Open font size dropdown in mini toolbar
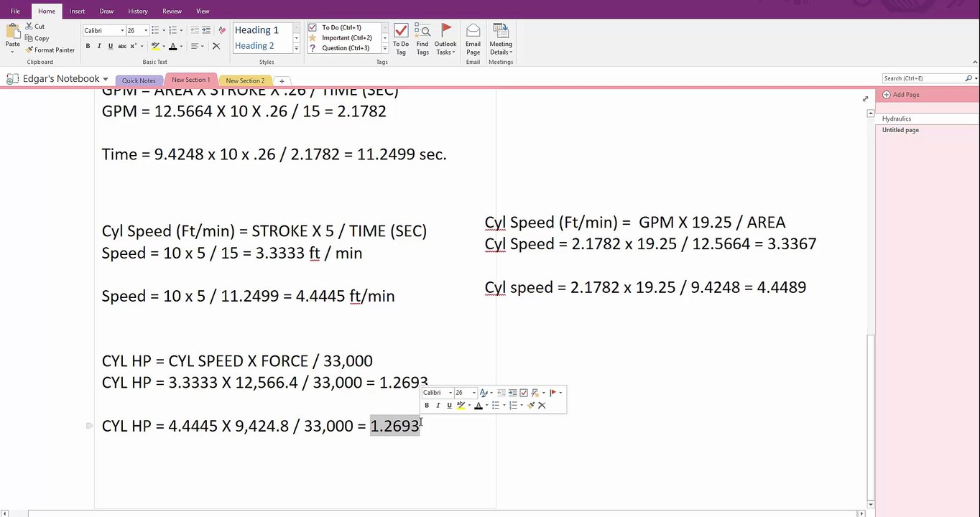 474,393
